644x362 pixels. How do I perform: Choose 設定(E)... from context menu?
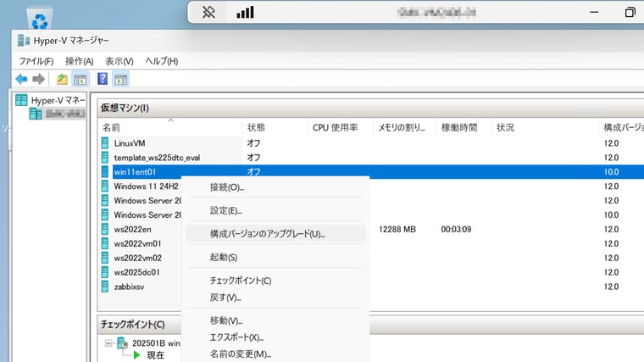point(275,211)
